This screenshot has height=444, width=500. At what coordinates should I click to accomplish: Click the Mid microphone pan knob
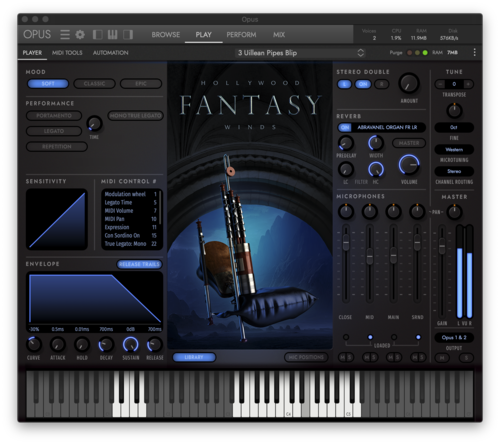click(369, 212)
